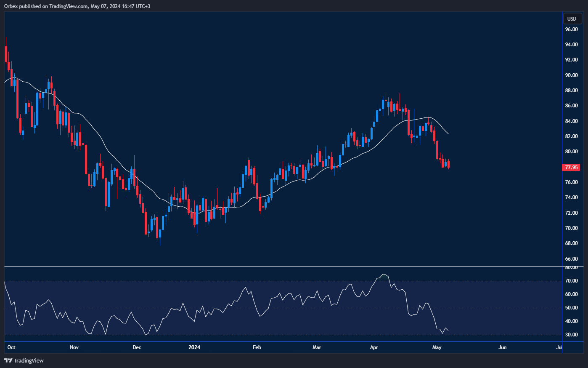This screenshot has height=368, width=588.
Task: Click the 96.00 price scale label
Action: tap(571, 29)
